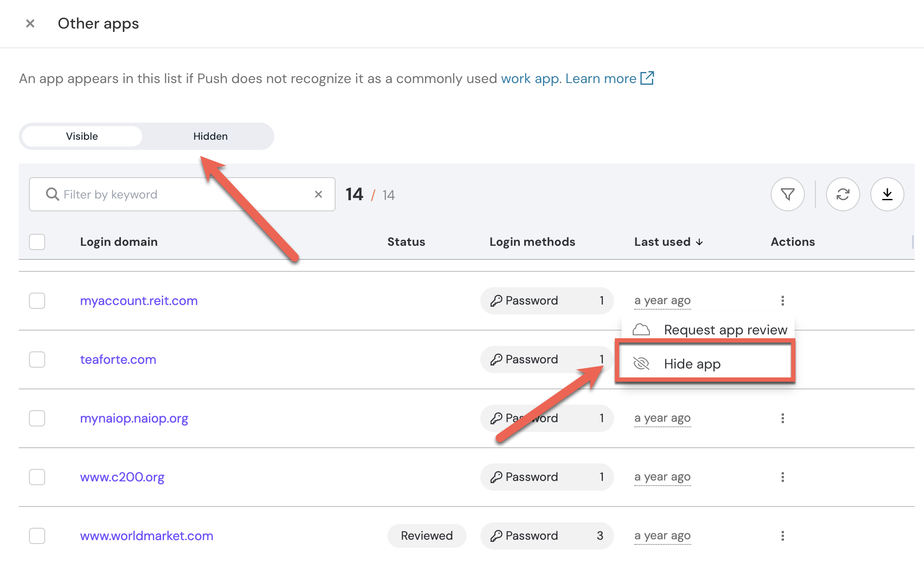924x564 pixels.
Task: Click last used time for www.c200.org
Action: 662,477
